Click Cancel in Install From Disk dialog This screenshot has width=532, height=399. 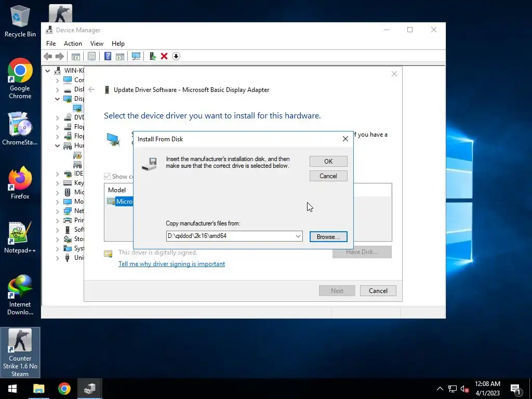328,176
